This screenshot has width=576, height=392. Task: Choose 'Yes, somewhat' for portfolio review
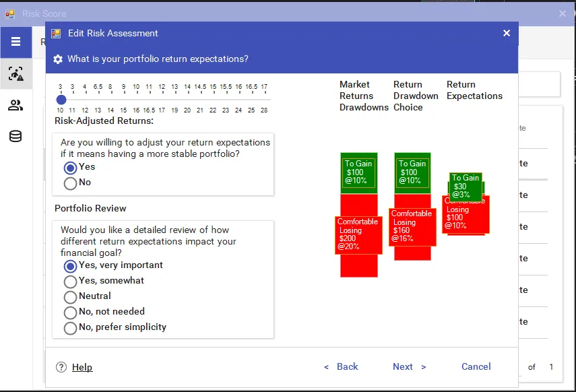point(70,282)
